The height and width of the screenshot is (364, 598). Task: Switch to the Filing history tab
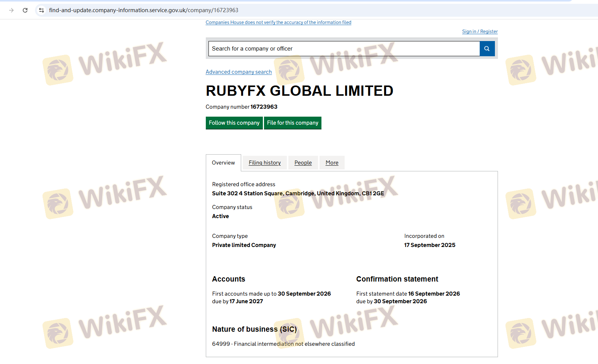tap(264, 163)
